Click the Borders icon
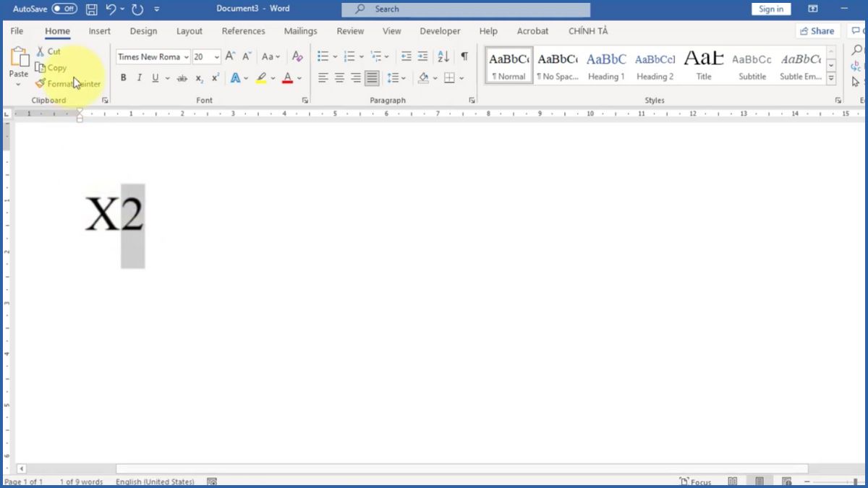The image size is (868, 488). [x=449, y=78]
